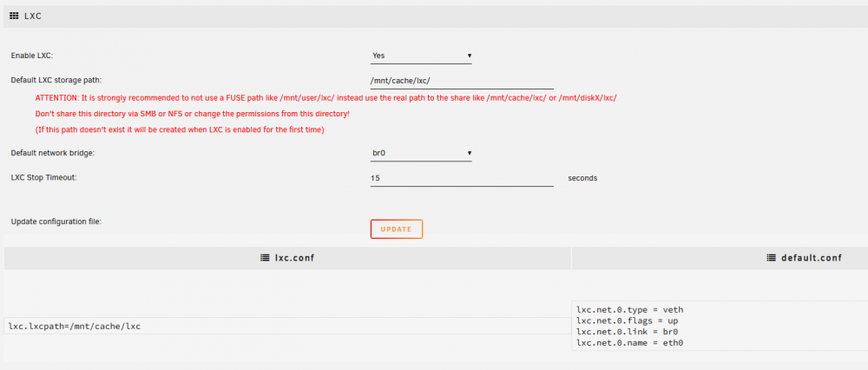Click the 'lxc.net.0.name = eth0' line
868x370 pixels.
[629, 343]
